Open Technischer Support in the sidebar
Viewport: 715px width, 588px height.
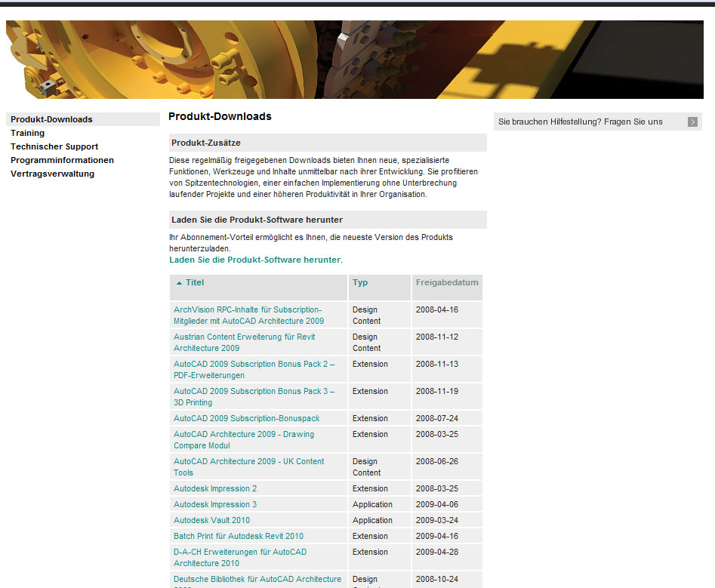(x=54, y=146)
